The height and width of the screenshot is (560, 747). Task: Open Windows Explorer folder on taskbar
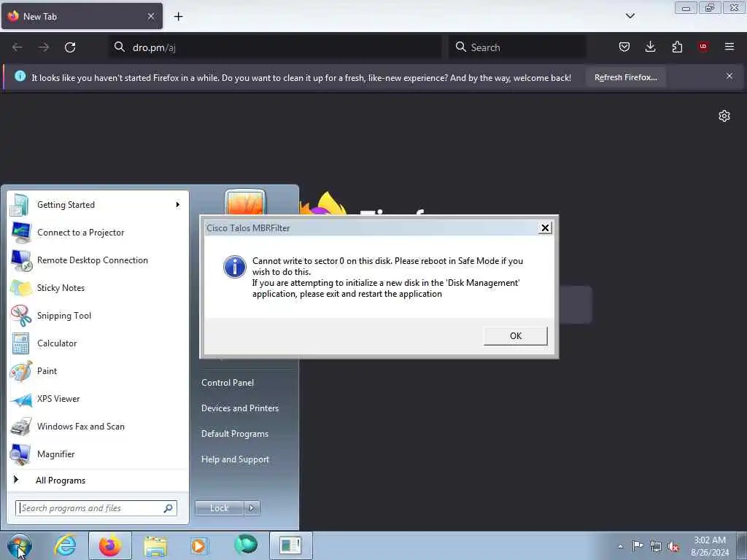point(155,545)
